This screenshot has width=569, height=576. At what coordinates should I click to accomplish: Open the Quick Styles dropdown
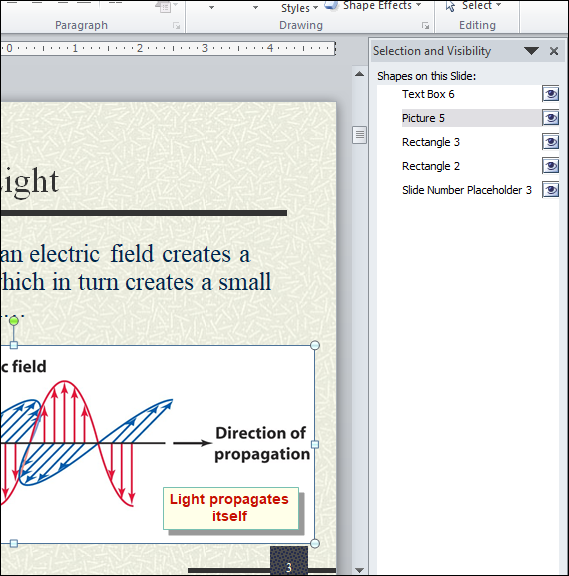tap(299, 8)
